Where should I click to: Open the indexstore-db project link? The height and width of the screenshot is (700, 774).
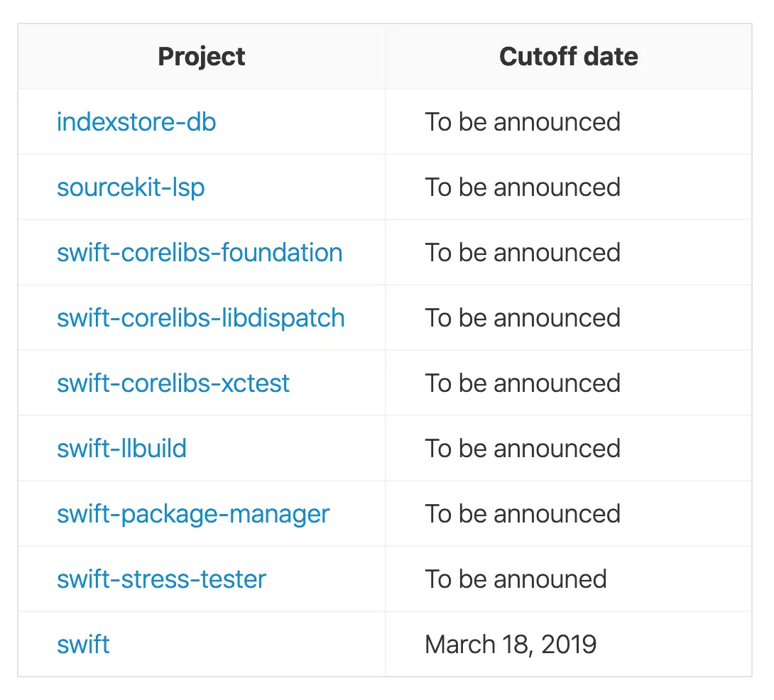[136, 122]
